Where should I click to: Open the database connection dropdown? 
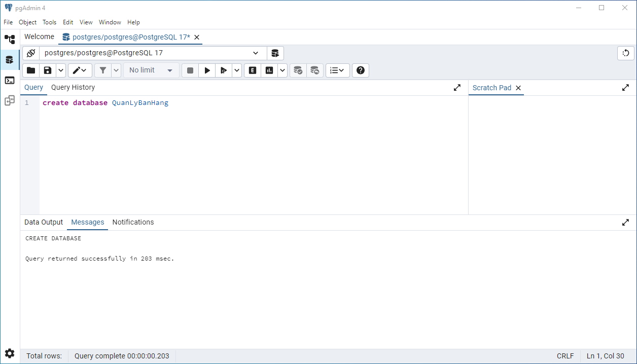click(256, 53)
